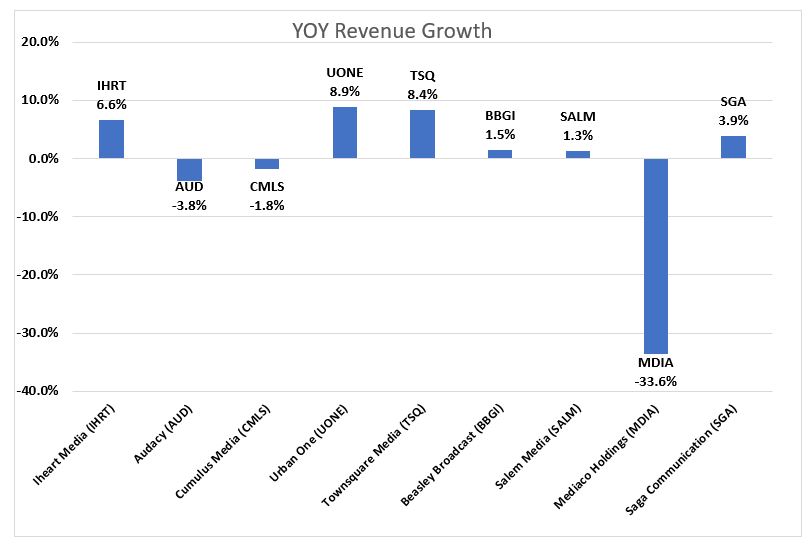Click the -20.0% axis label
The image size is (809, 547).
coord(38,275)
